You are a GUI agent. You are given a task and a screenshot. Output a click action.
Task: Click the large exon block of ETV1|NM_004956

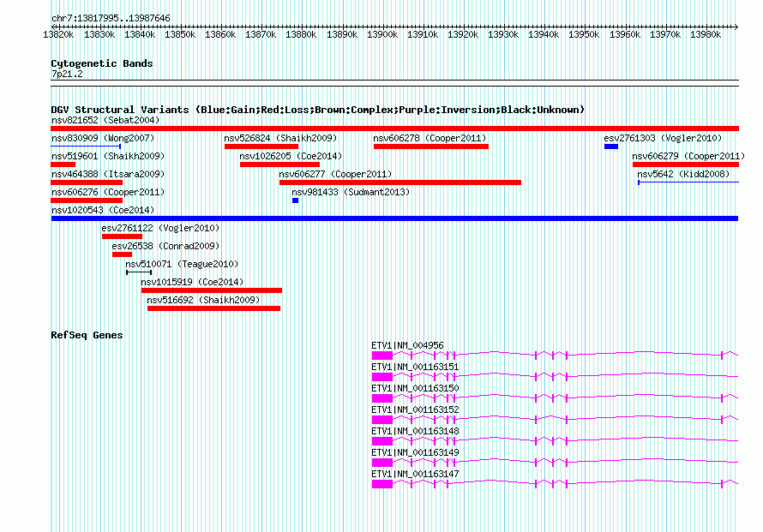(382, 356)
